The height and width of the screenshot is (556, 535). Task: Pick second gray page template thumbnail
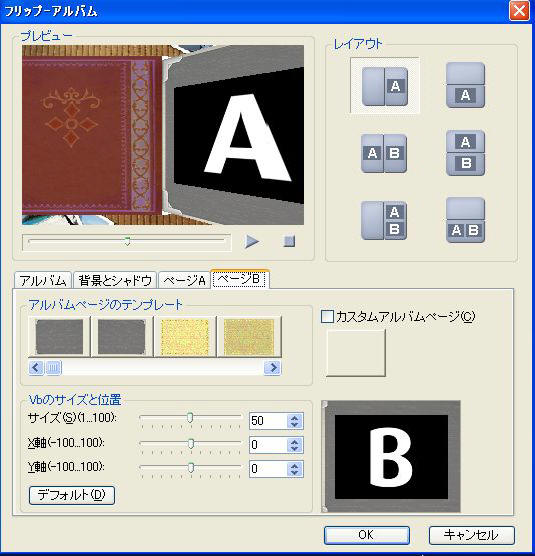[122, 337]
